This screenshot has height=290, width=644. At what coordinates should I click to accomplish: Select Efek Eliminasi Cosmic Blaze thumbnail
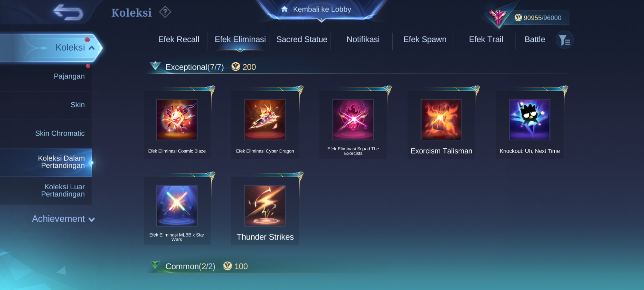tap(177, 119)
